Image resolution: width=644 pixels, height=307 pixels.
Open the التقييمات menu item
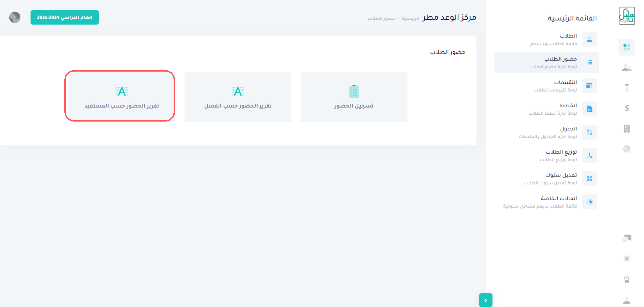point(547,86)
